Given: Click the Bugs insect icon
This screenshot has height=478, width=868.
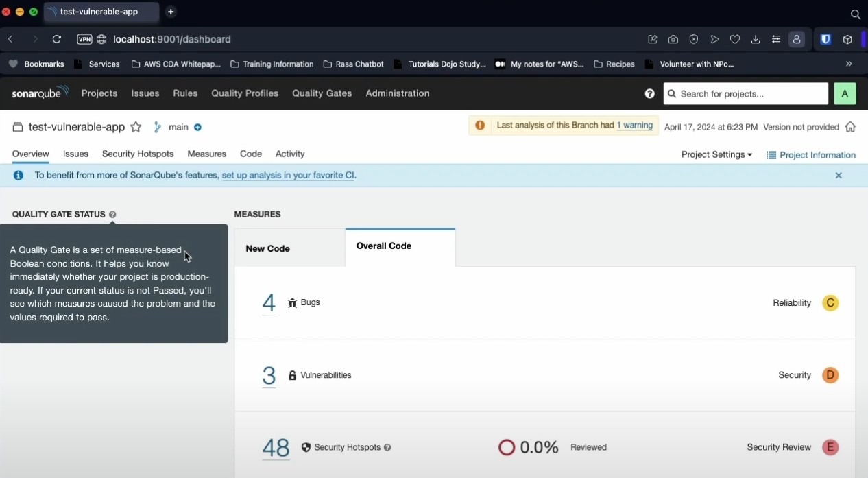Looking at the screenshot, I should click(x=291, y=302).
